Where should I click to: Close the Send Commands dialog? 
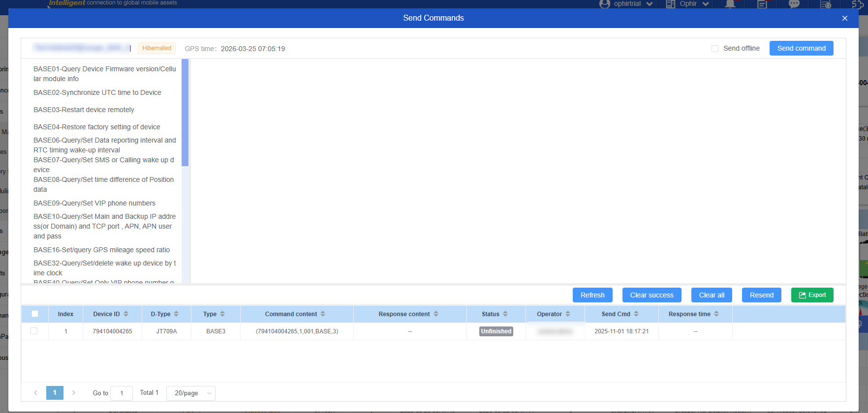pyautogui.click(x=844, y=18)
